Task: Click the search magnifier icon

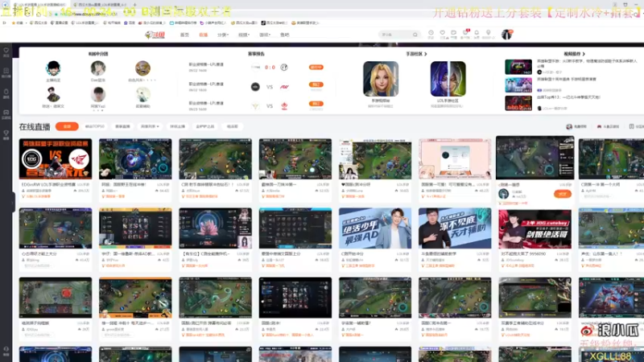Action: pos(415,35)
